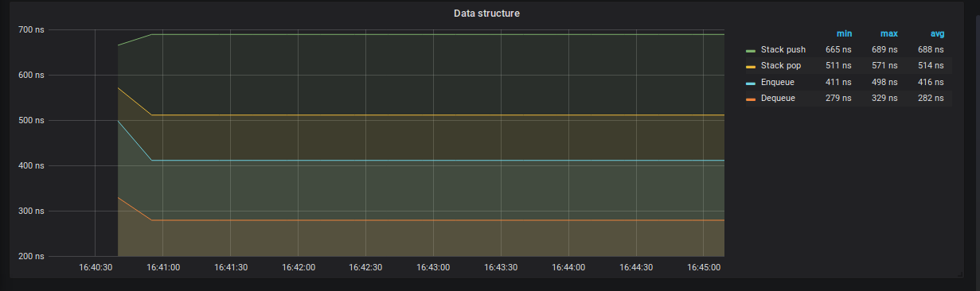Screen dimensions: 980x291
Task: Click the 600 ns y-axis label
Action: (31, 75)
